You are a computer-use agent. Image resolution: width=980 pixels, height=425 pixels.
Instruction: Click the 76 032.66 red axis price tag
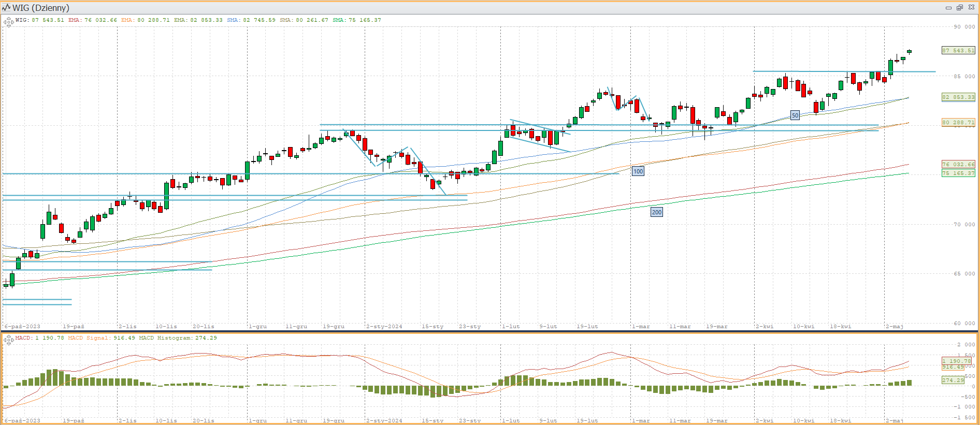pos(958,165)
